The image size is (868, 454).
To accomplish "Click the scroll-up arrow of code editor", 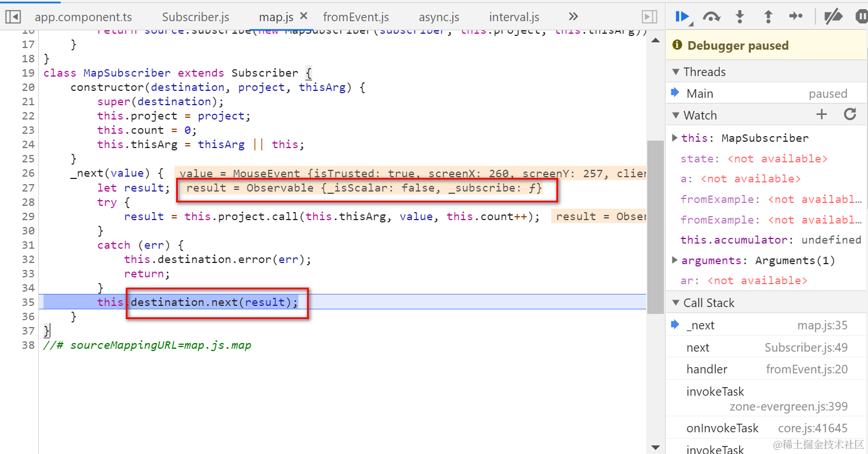I will 655,39.
